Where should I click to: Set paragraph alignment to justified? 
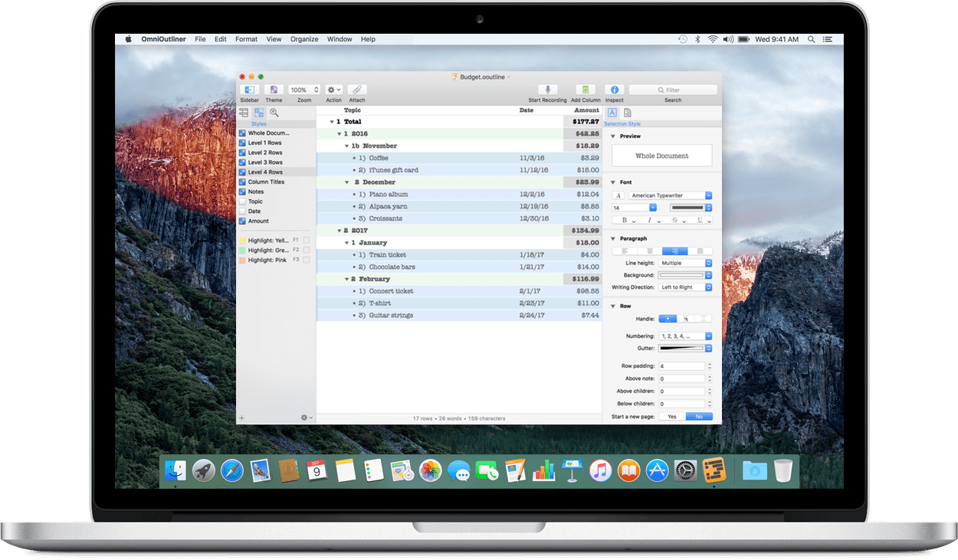pos(699,251)
